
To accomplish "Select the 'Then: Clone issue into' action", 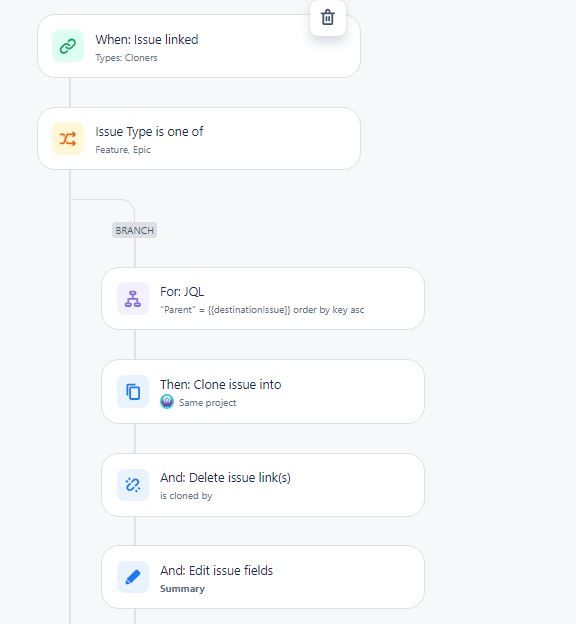I will pyautogui.click(x=263, y=392).
